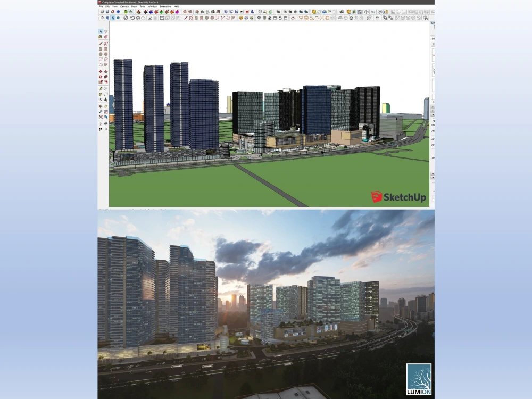Click Make Component icon in left toolbar

pos(106,31)
